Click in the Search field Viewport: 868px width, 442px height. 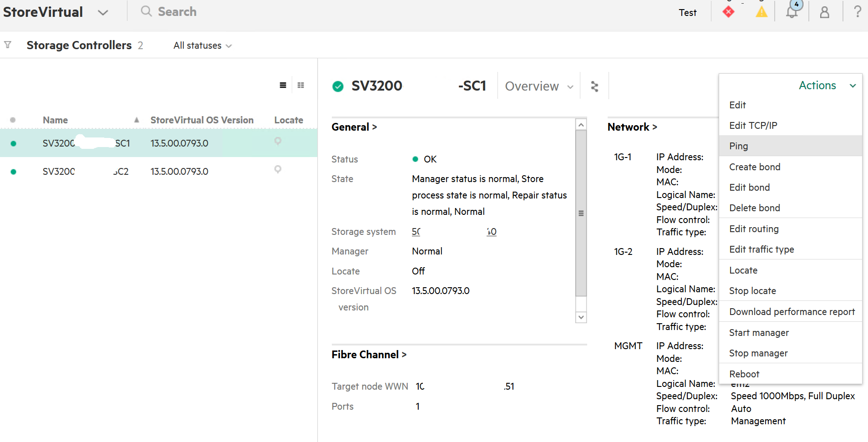[177, 11]
